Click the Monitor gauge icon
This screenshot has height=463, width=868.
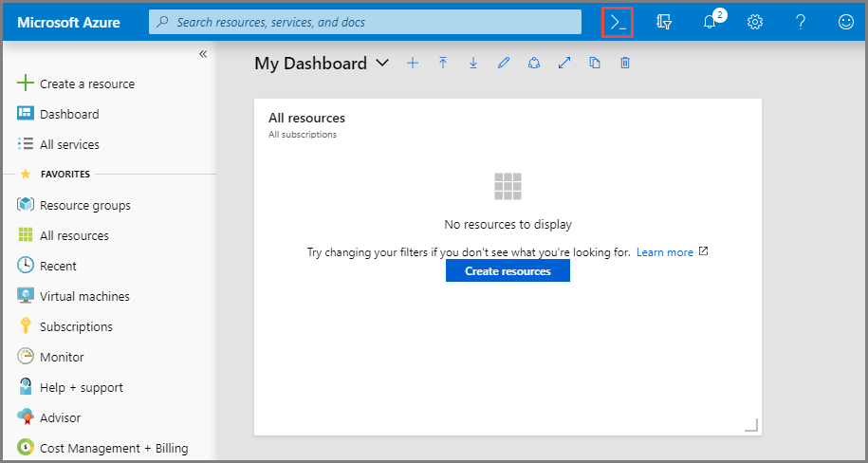pos(26,356)
